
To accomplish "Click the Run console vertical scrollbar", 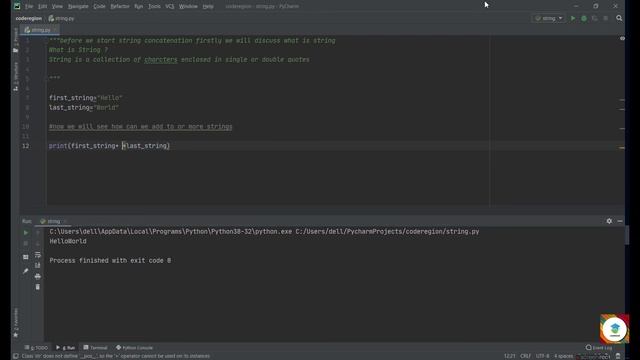I will coord(627,235).
